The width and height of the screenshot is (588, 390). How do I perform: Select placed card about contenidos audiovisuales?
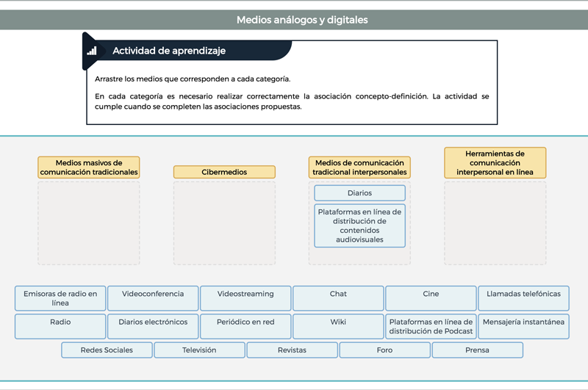click(x=359, y=225)
